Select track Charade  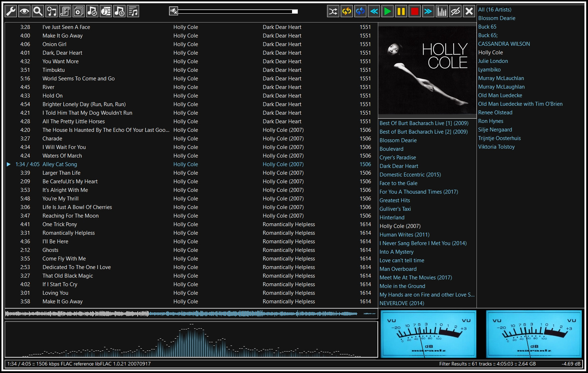point(191,139)
